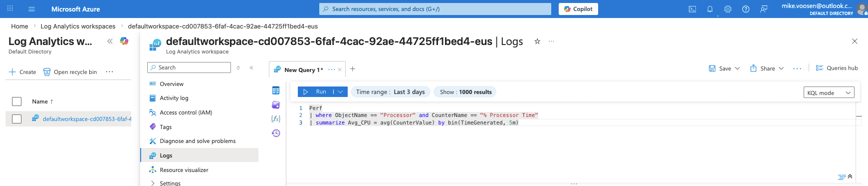Open Copilot icon beside the workspaces title
The height and width of the screenshot is (186, 868).
(x=124, y=41)
